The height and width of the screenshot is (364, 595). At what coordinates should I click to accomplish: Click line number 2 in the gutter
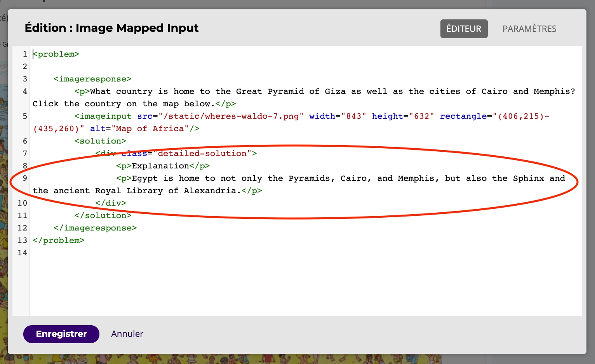point(25,67)
